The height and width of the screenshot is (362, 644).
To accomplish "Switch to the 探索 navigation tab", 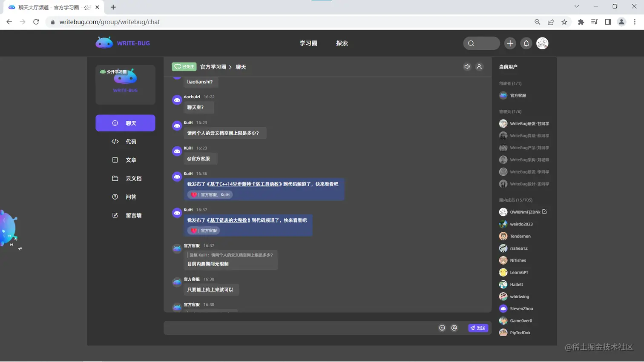I will [341, 43].
